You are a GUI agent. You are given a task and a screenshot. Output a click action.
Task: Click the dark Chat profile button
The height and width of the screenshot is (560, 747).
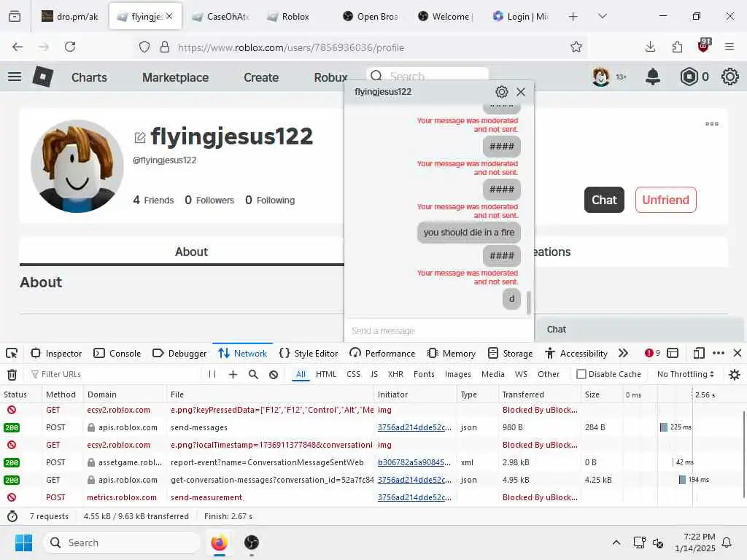(604, 200)
